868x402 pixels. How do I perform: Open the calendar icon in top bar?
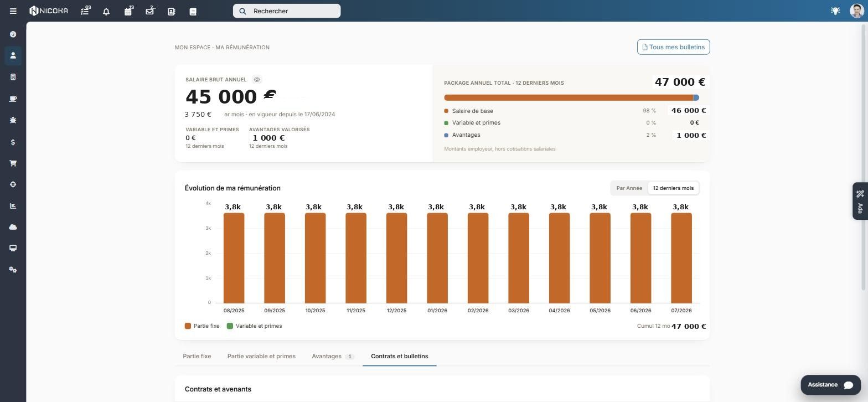tap(128, 11)
